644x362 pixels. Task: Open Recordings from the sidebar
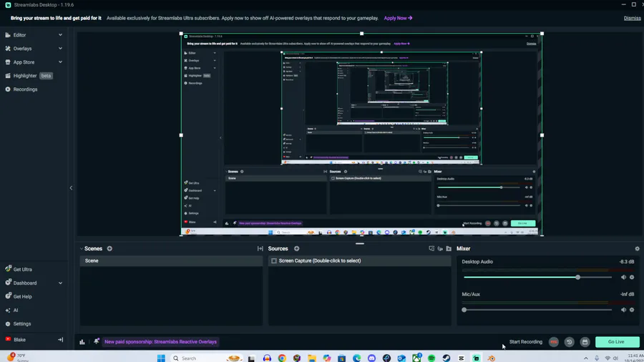(x=21, y=89)
